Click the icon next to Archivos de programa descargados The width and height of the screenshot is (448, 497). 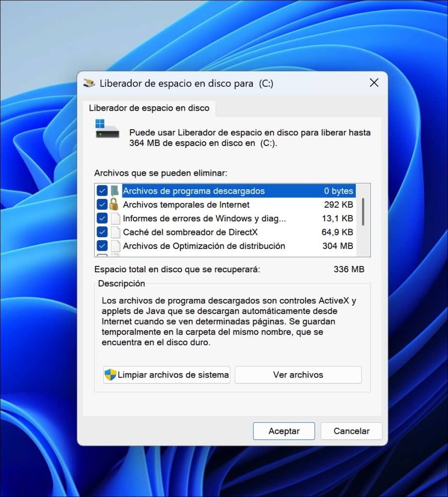pyautogui.click(x=115, y=191)
